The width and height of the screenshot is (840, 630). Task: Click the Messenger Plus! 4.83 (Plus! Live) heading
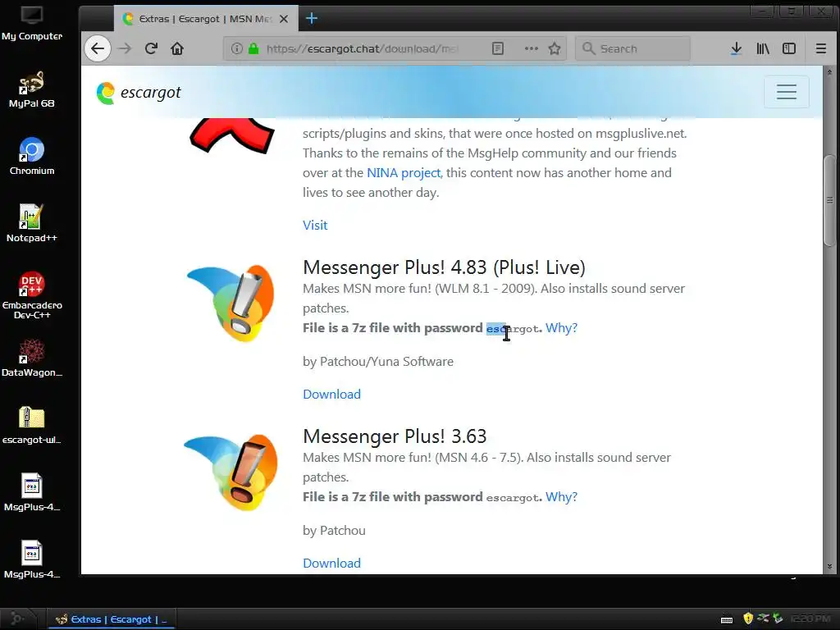coord(444,267)
